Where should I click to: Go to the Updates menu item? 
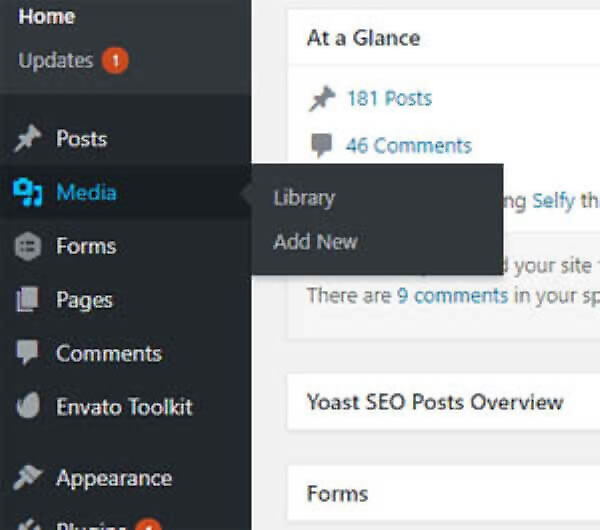[56, 60]
